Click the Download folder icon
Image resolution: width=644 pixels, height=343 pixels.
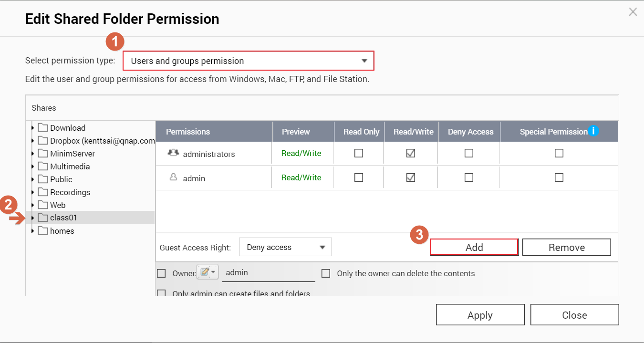tap(43, 128)
